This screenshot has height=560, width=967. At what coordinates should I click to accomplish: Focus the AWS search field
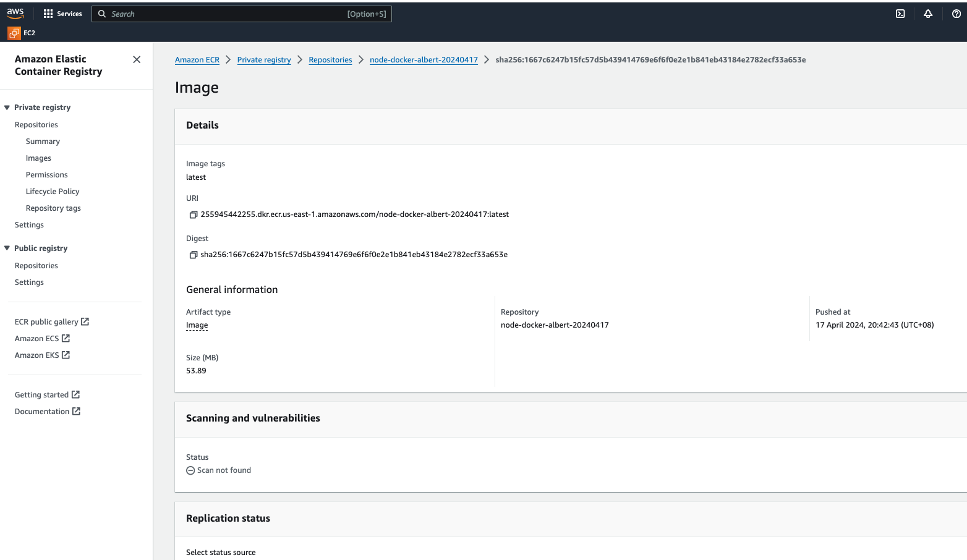[242, 14]
